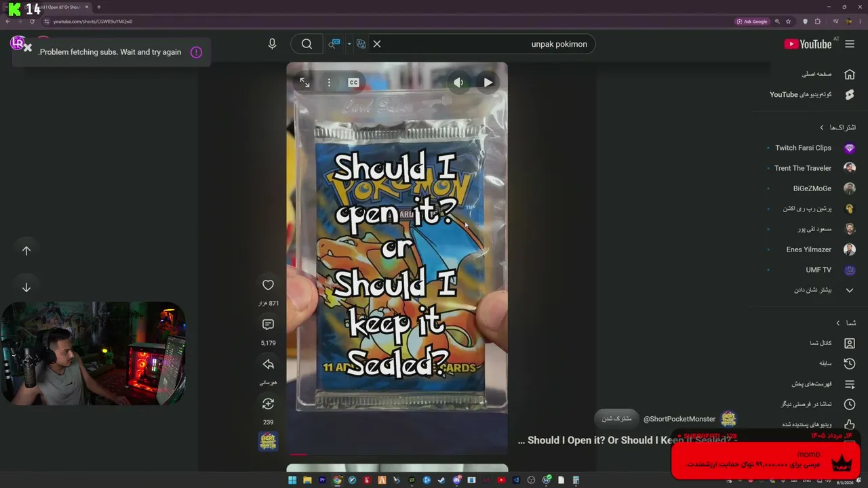Expand the Subscriptions section header
The height and width of the screenshot is (488, 868).
click(x=838, y=127)
